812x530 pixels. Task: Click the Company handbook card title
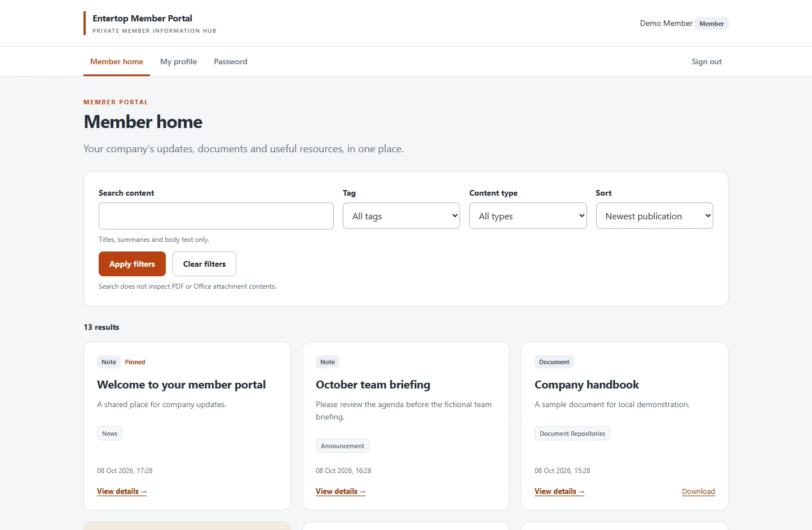586,385
